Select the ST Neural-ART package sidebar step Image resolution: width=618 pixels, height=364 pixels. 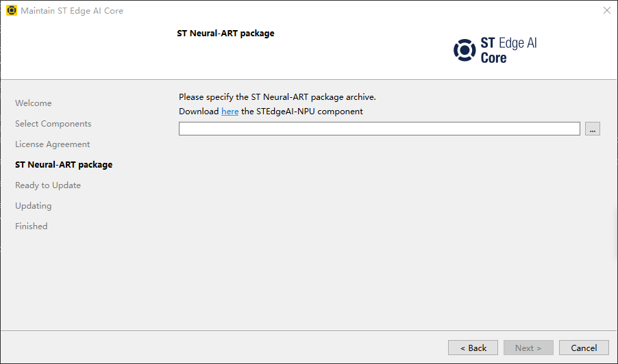click(64, 165)
